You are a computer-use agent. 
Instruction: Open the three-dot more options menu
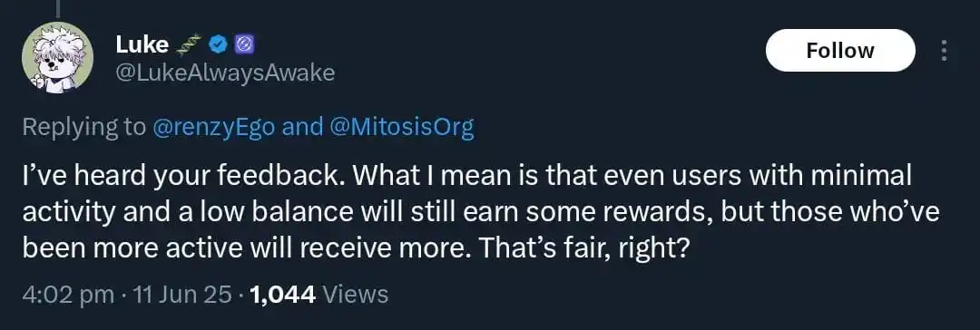[944, 51]
